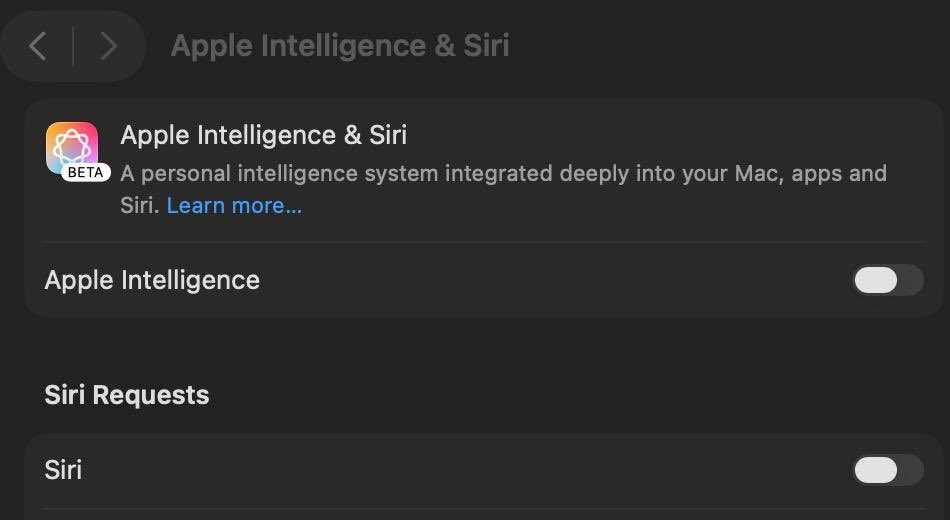Click empty space in the Apple Intelligence row
Viewport: 950px width, 520px height.
point(550,280)
